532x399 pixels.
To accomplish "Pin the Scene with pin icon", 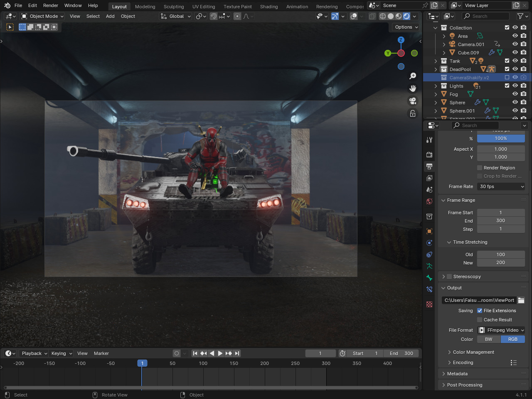I will point(425,5).
